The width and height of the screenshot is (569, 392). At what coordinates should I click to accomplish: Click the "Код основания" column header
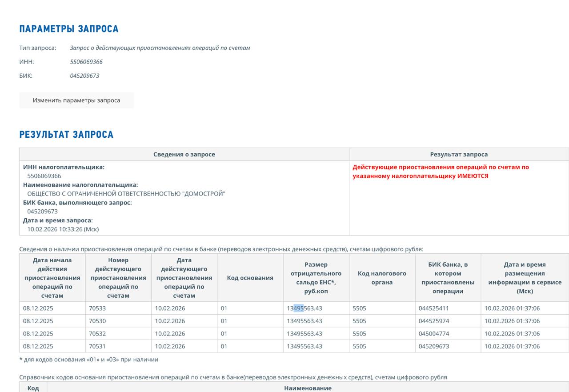click(x=250, y=278)
